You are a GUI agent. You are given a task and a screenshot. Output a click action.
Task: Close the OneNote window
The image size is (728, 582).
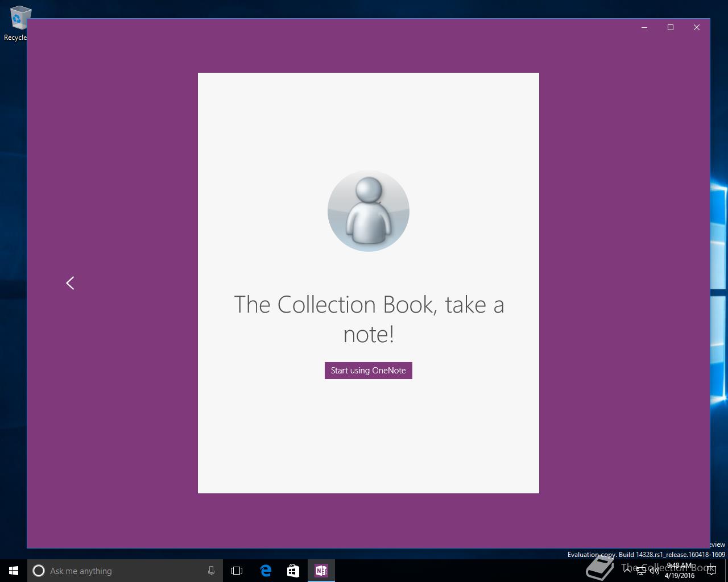pyautogui.click(x=697, y=27)
